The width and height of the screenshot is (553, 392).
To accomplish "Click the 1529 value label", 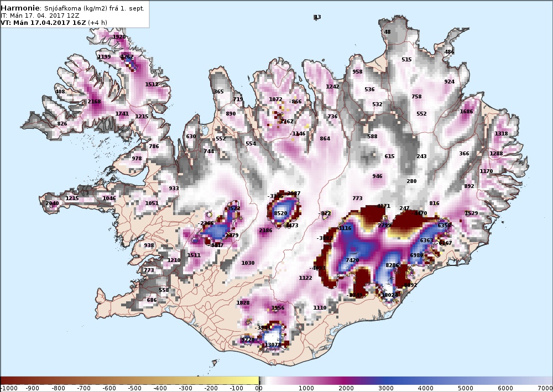I will 472,213.
